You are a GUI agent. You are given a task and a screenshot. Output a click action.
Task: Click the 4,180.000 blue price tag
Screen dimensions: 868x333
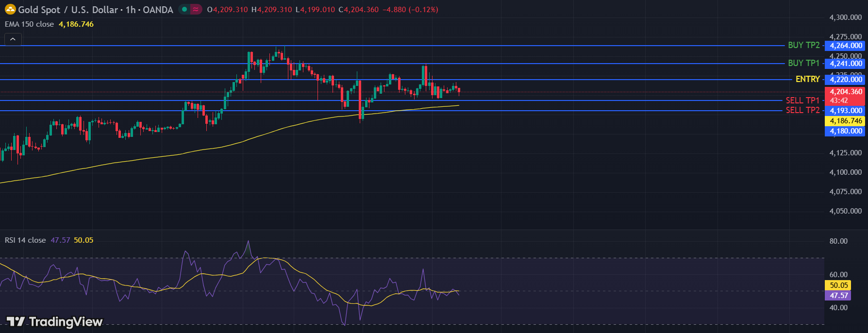pyautogui.click(x=845, y=131)
